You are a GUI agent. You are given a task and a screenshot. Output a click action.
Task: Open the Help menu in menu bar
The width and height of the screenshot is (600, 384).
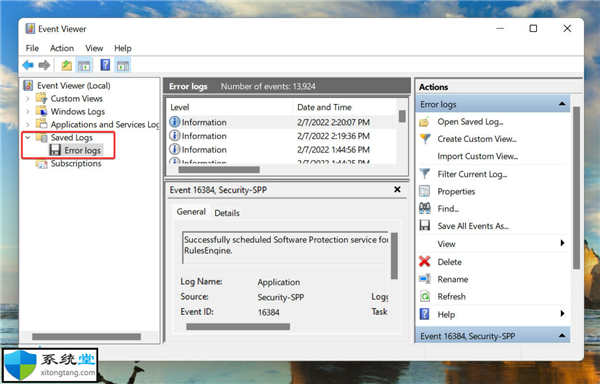(x=123, y=48)
